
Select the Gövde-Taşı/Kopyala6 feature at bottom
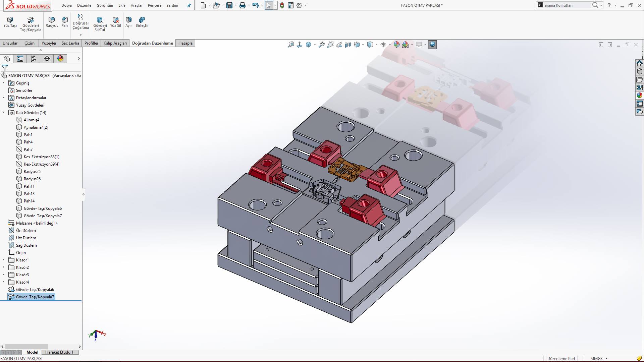pos(35,289)
